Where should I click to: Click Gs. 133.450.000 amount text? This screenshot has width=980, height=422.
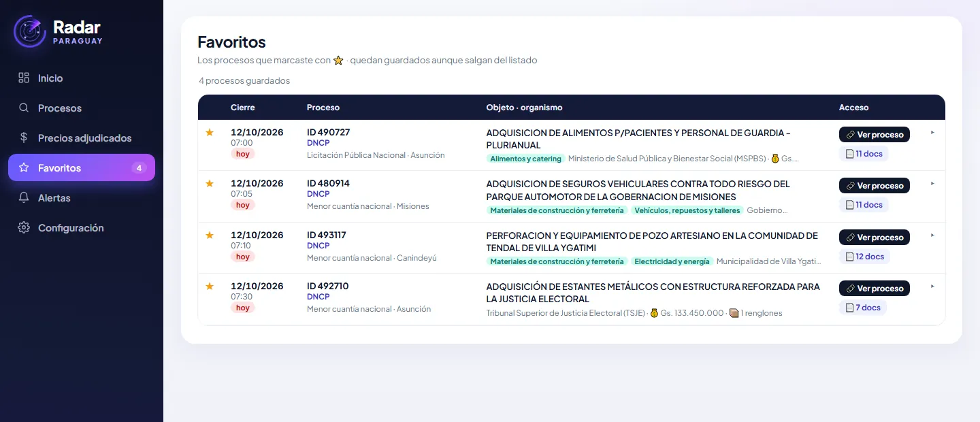point(692,313)
